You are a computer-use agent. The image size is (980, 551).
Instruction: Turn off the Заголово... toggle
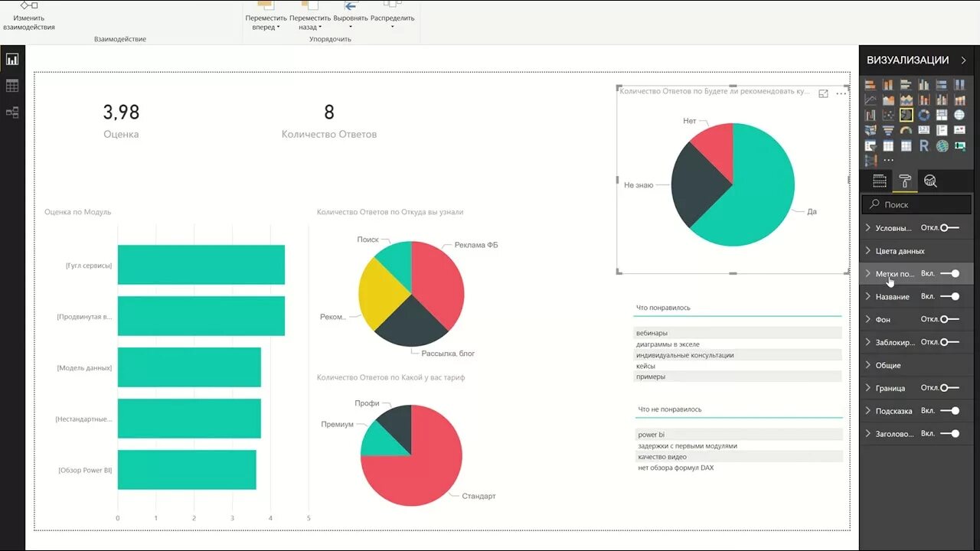click(950, 434)
